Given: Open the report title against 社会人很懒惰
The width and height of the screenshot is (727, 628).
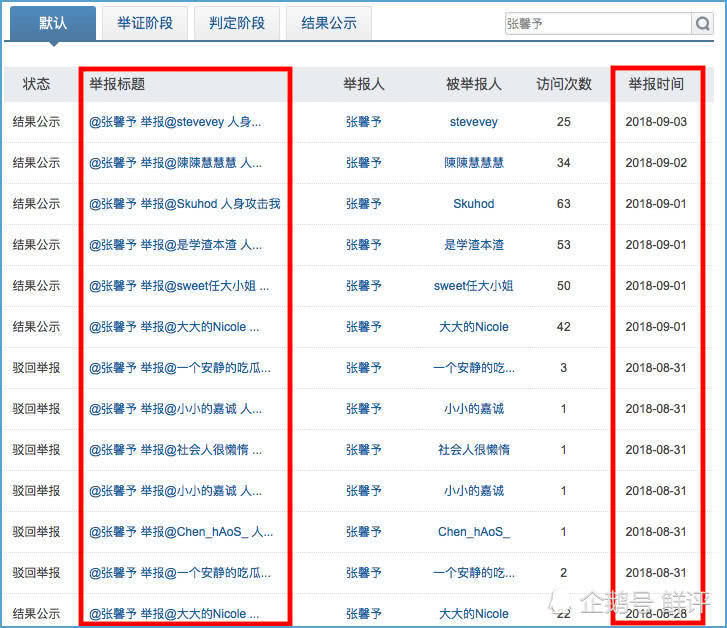Looking at the screenshot, I should click(175, 450).
